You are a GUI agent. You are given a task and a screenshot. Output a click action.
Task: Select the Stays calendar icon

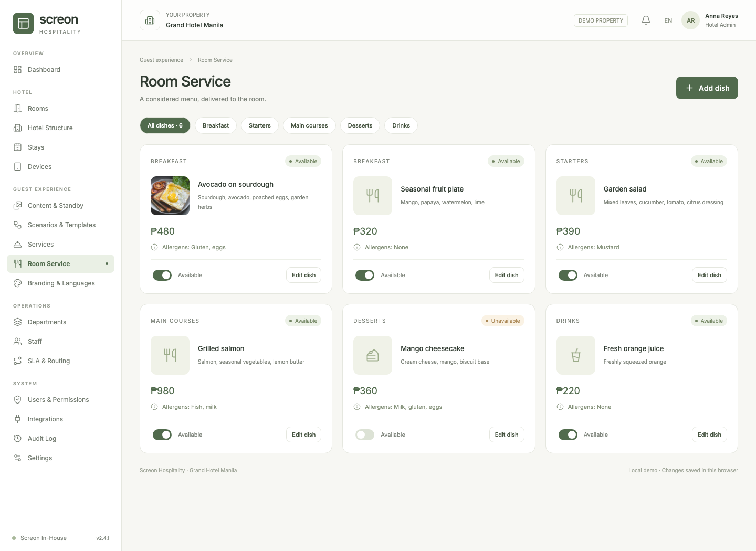[17, 147]
